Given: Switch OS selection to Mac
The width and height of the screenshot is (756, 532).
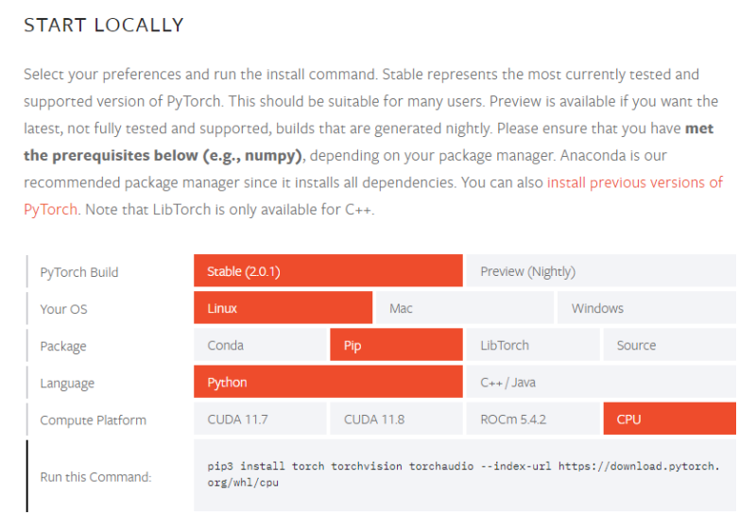Looking at the screenshot, I should point(465,308).
